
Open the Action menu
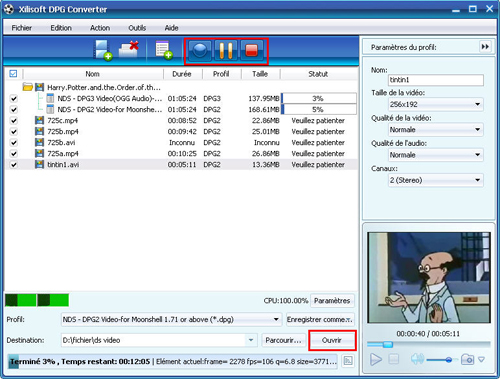coord(100,28)
